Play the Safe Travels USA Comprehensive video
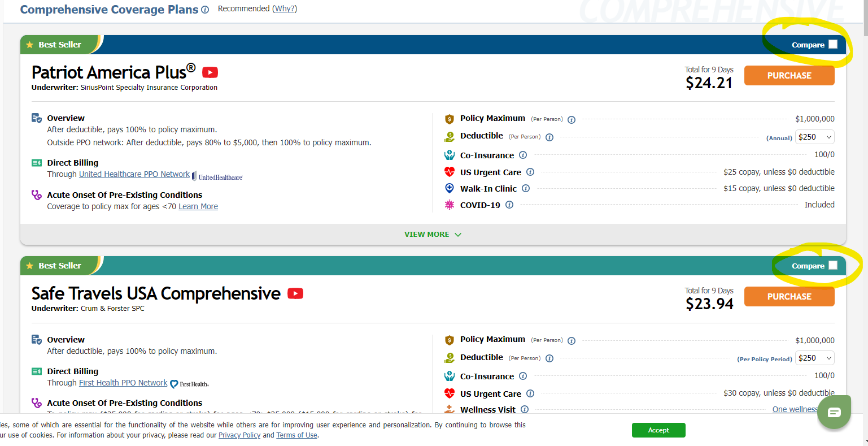Screen dimensions: 868x446 pos(295,293)
